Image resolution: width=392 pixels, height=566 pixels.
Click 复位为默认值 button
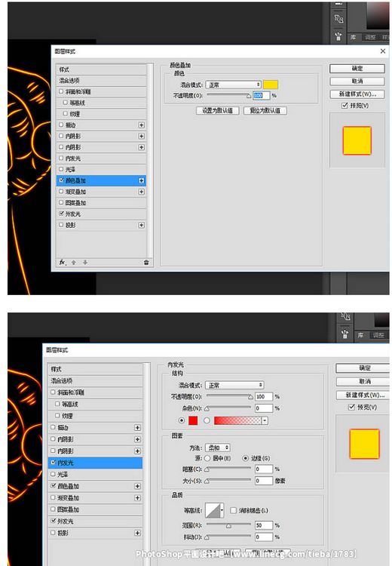tap(265, 110)
